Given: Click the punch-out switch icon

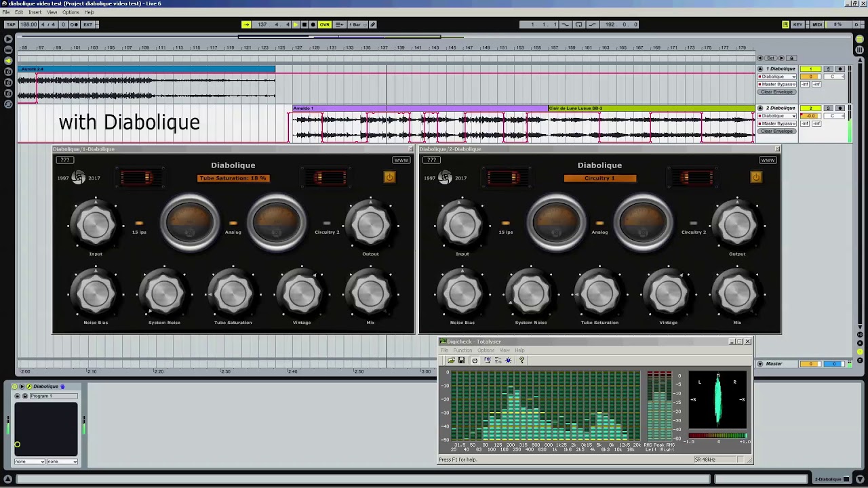Looking at the screenshot, I should (x=592, y=24).
